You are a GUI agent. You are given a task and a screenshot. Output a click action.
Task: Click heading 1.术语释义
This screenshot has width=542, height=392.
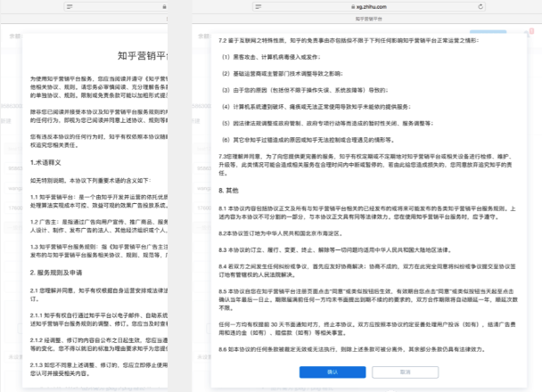coord(45,163)
